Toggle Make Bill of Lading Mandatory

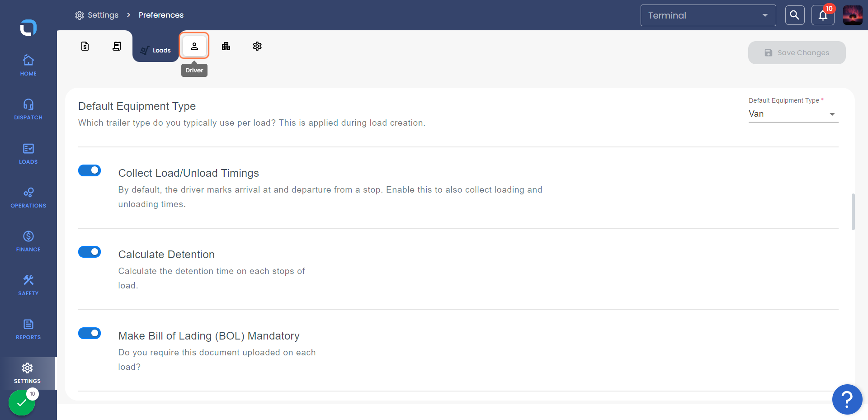pos(90,333)
